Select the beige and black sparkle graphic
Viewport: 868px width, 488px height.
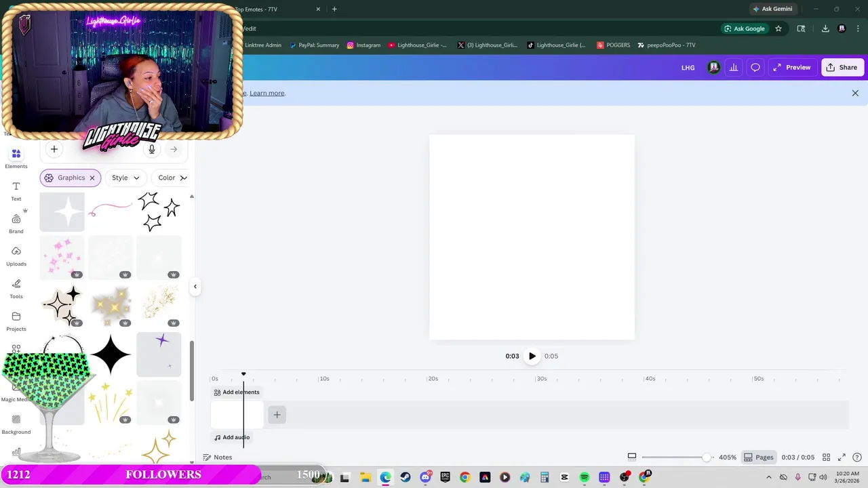62,306
